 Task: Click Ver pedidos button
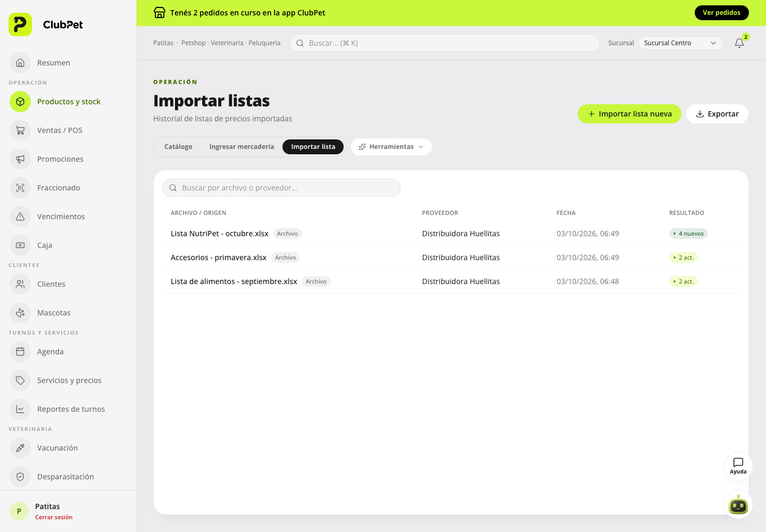pos(721,13)
